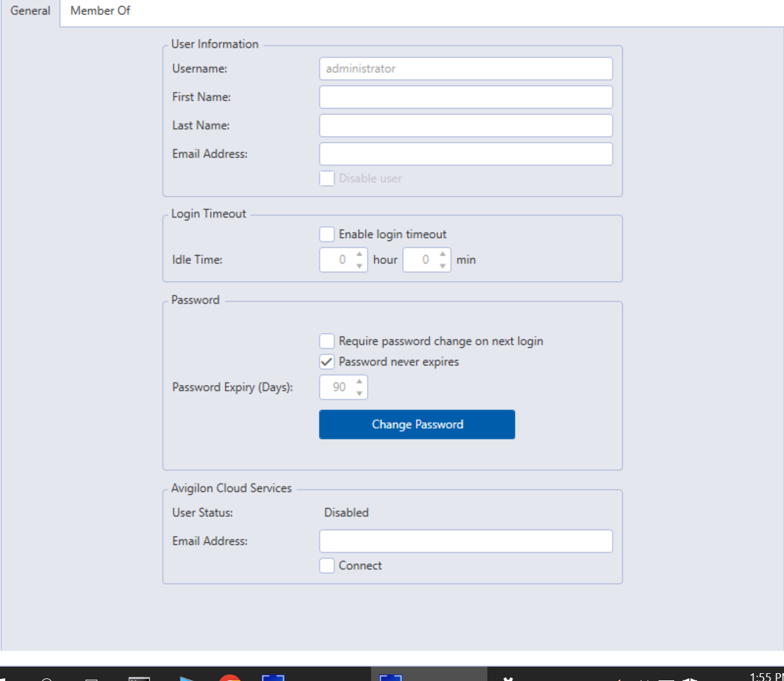This screenshot has height=681, width=784.
Task: Switch to the Member Of tab
Action: coord(99,10)
